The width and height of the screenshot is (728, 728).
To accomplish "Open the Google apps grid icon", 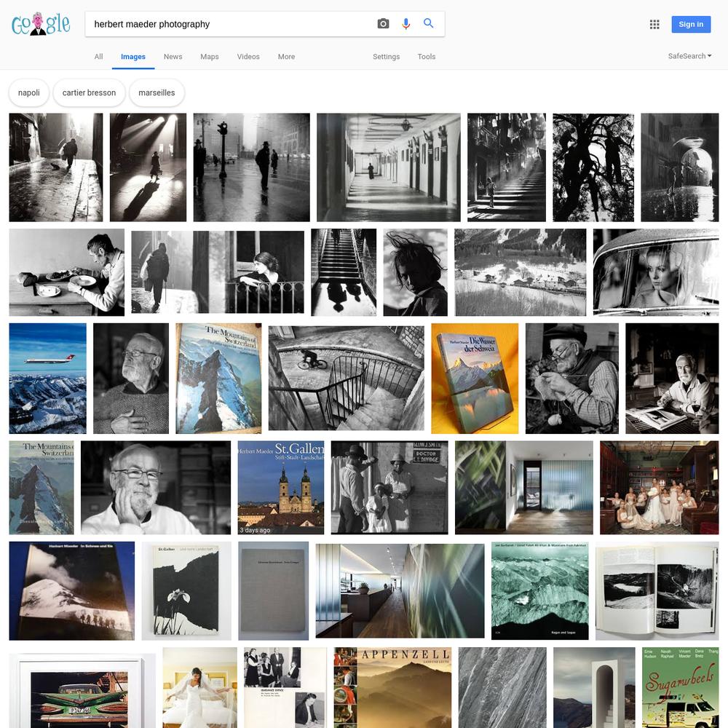I will click(x=654, y=24).
